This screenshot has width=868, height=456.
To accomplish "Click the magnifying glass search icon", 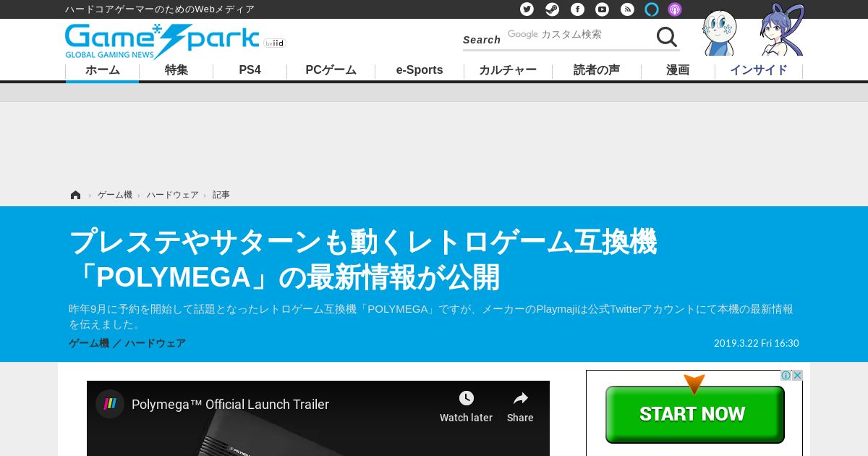I will [666, 37].
